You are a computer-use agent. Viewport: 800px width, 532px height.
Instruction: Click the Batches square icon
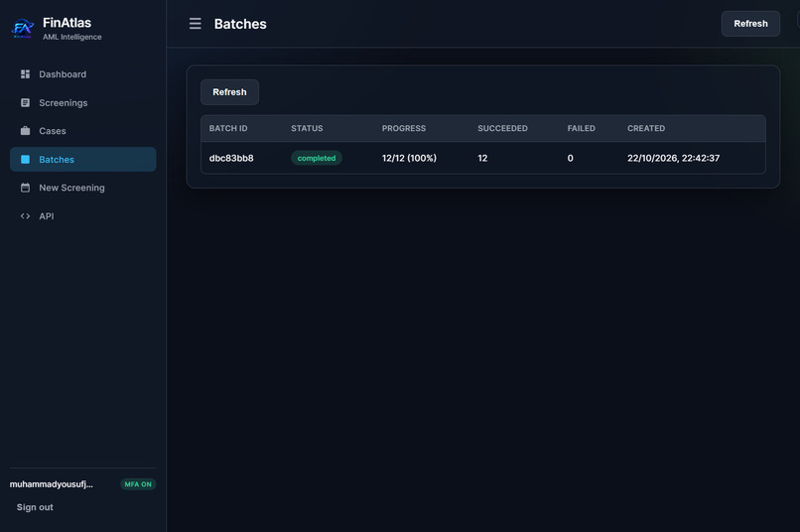(x=25, y=159)
